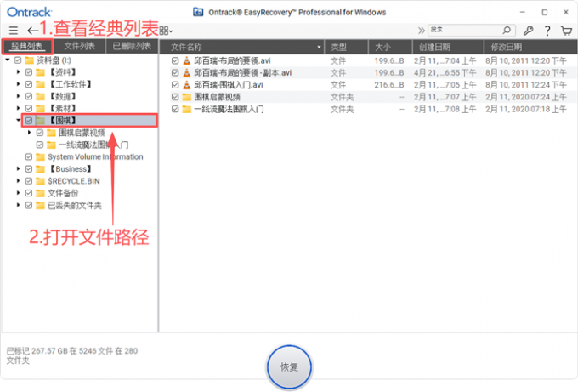Collapse the 资料盘 (I:) tree node

tap(8, 60)
